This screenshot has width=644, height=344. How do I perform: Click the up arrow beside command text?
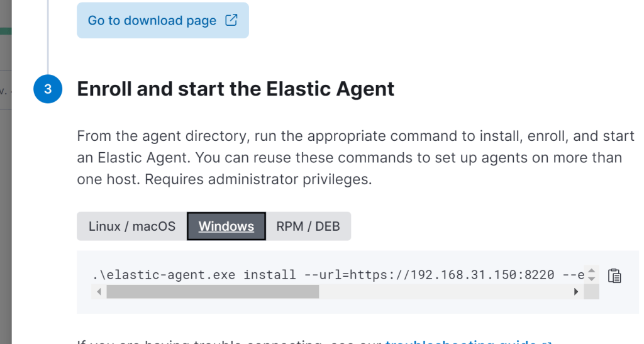[591, 271]
